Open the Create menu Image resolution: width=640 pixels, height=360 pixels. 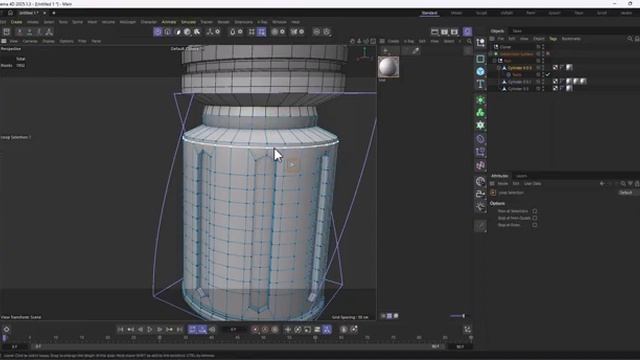pos(16,22)
